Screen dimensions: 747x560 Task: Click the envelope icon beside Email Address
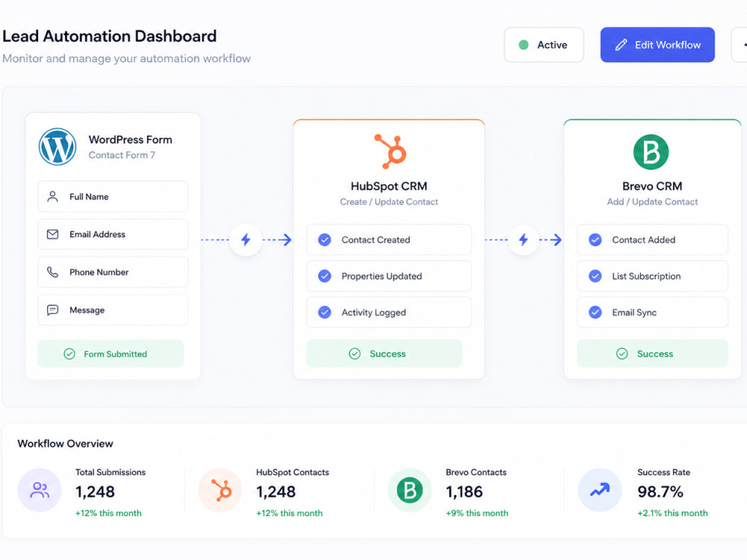[52, 234]
